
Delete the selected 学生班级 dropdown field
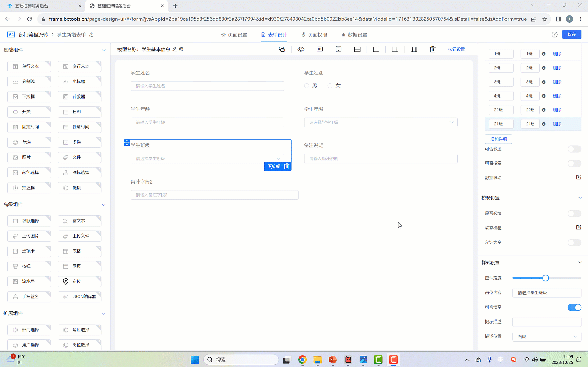click(287, 167)
